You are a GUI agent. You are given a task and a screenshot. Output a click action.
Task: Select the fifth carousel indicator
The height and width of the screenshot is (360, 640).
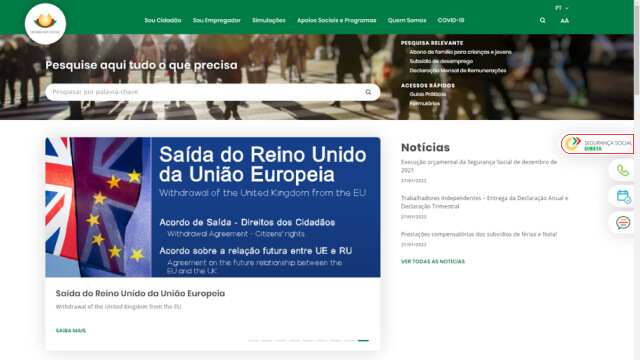[308, 340]
